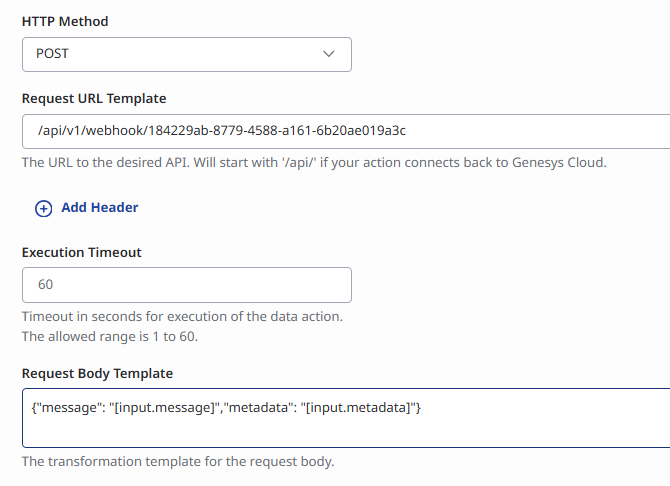Click the HTTP Method label
670x486 pixels.
(x=65, y=21)
